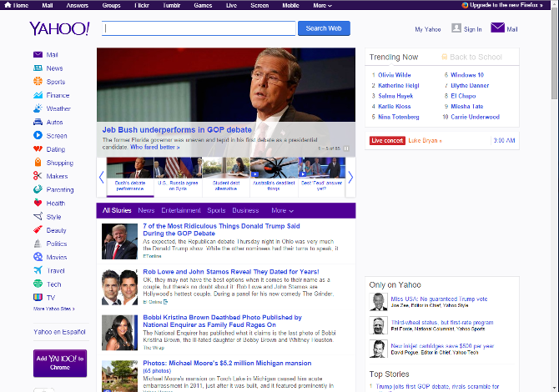This screenshot has width=559, height=392.
Task: Click the Weather icon in the sidebar
Action: click(38, 108)
